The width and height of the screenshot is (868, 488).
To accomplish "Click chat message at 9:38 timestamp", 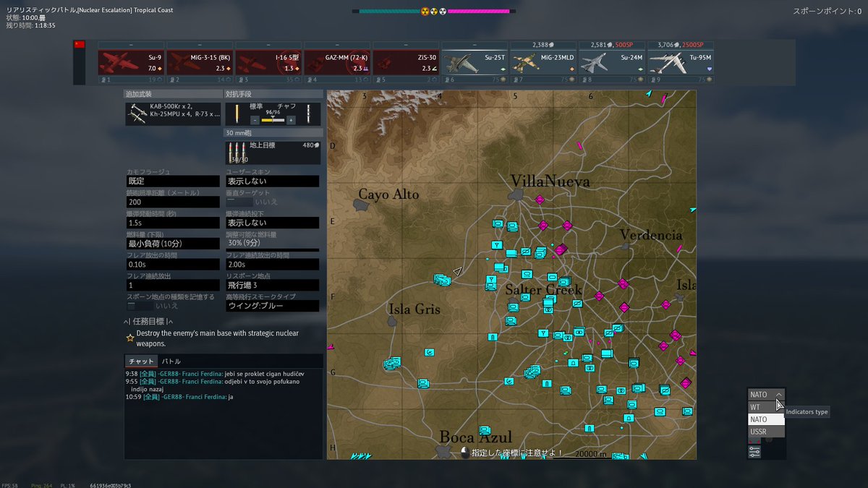I will [214, 373].
